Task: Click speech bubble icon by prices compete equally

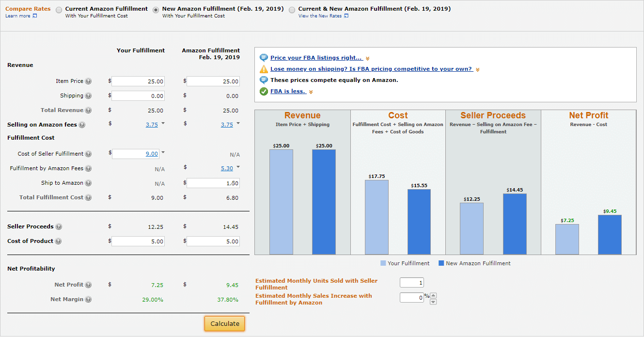Action: click(264, 80)
